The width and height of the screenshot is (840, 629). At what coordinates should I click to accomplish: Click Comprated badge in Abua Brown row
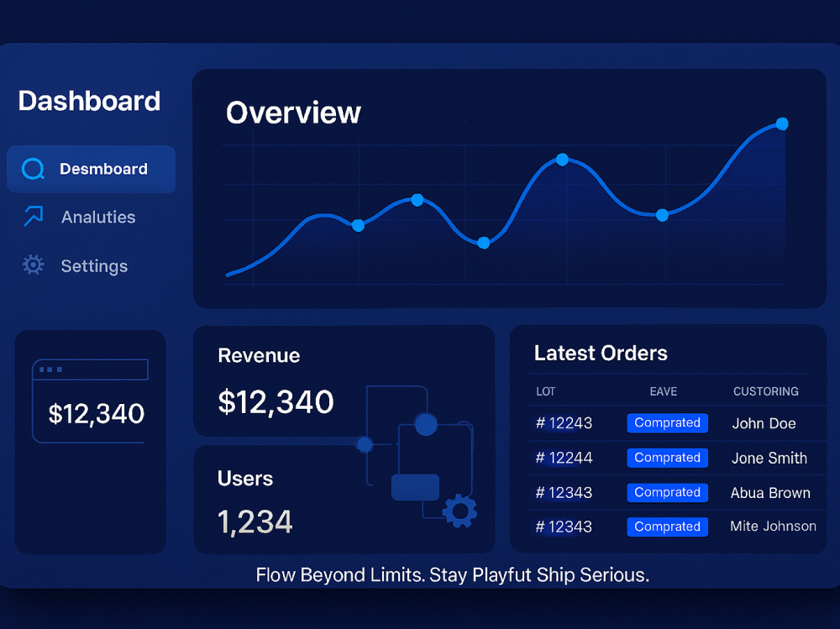668,492
